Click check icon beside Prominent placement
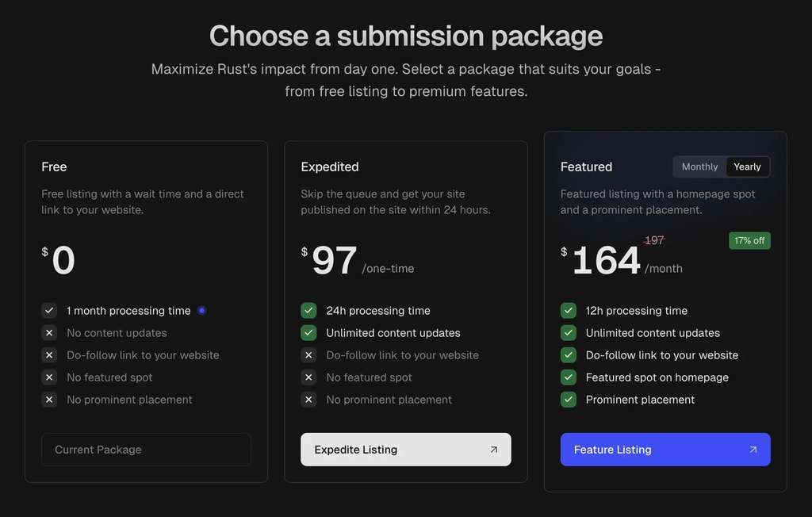Screen dimensions: 812x517 tap(568, 400)
